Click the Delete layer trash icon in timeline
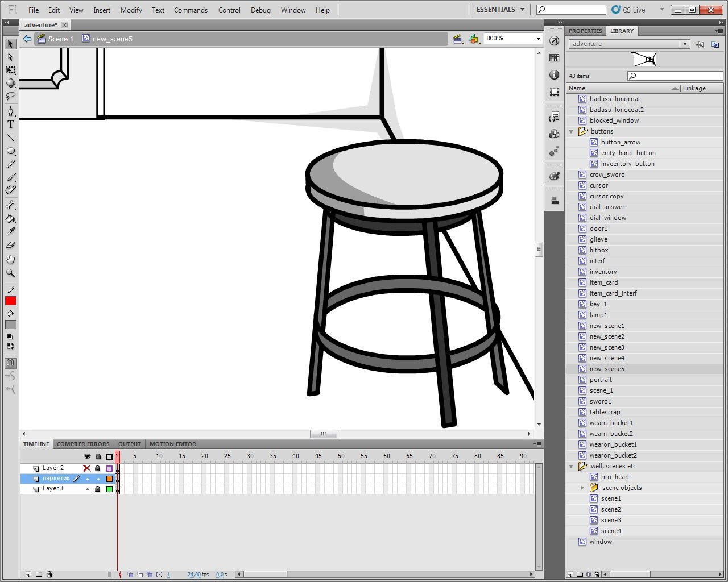This screenshot has width=728, height=582. tap(49, 575)
